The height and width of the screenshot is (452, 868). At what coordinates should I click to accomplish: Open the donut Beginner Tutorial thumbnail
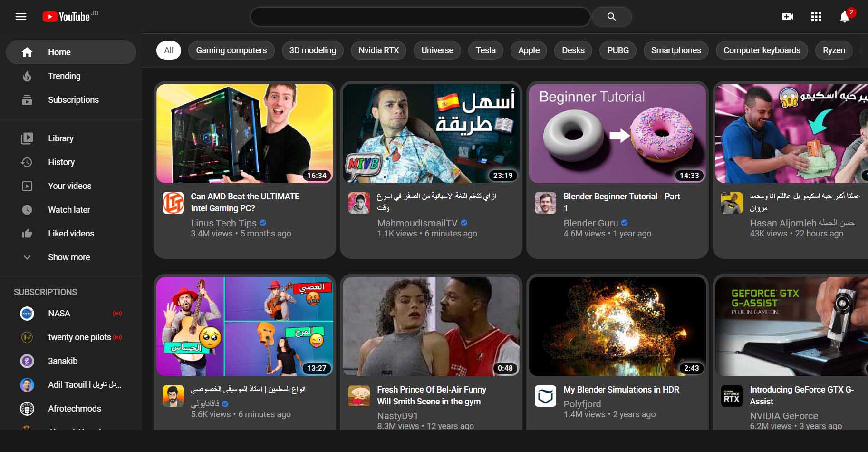(617, 134)
